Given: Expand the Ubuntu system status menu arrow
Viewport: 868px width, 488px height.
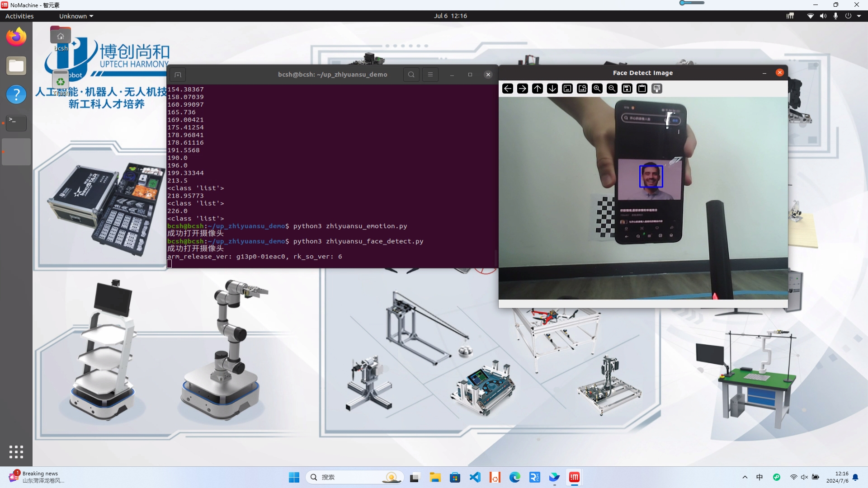Looking at the screenshot, I should pyautogui.click(x=859, y=16).
